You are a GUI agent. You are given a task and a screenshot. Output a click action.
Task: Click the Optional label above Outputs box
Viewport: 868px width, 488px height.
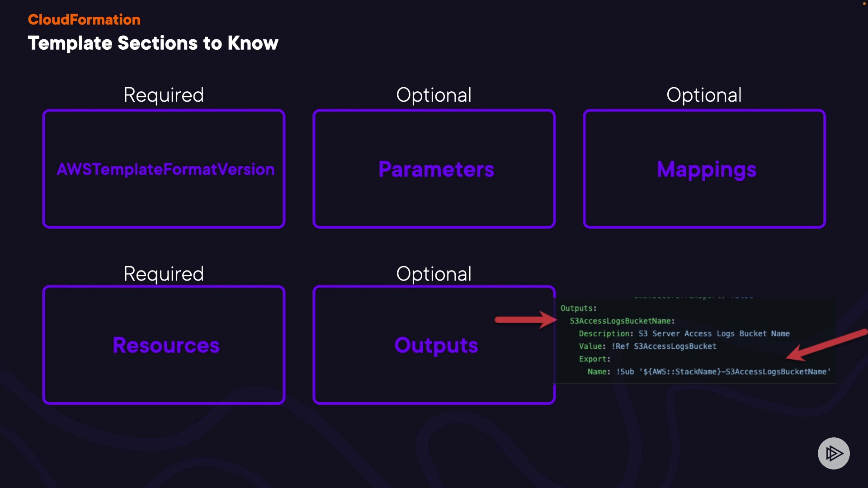[434, 274]
